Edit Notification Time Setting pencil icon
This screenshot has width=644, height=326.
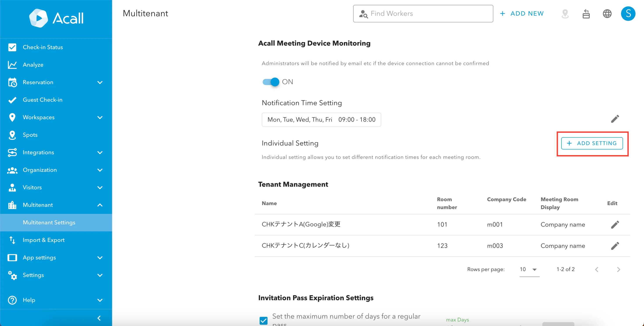click(x=615, y=119)
